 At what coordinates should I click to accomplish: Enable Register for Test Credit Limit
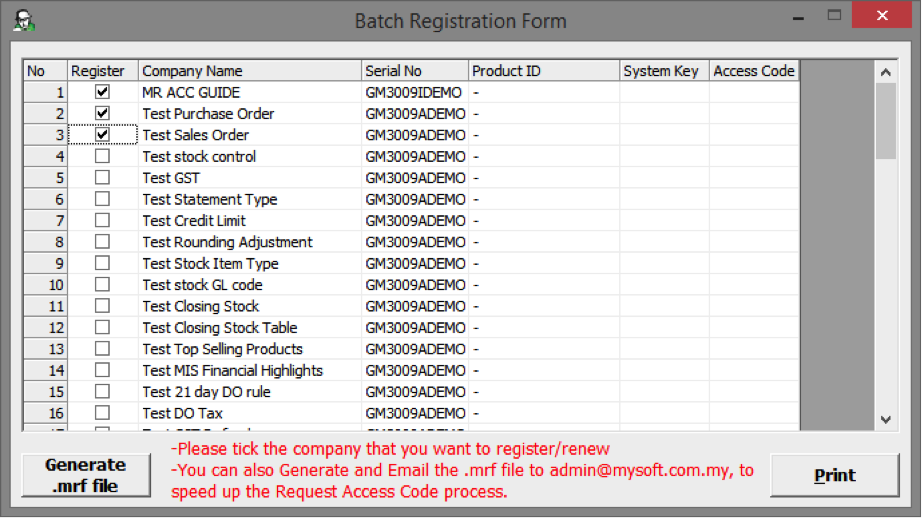102,220
